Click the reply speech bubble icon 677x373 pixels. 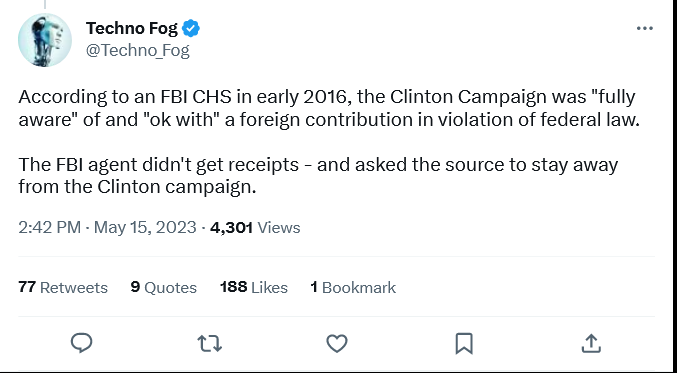coord(81,344)
